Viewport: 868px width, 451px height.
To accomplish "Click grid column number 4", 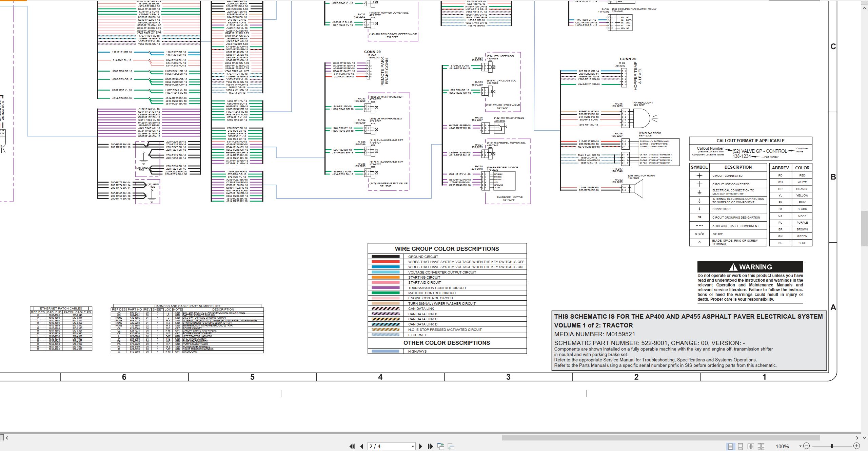I will point(380,377).
